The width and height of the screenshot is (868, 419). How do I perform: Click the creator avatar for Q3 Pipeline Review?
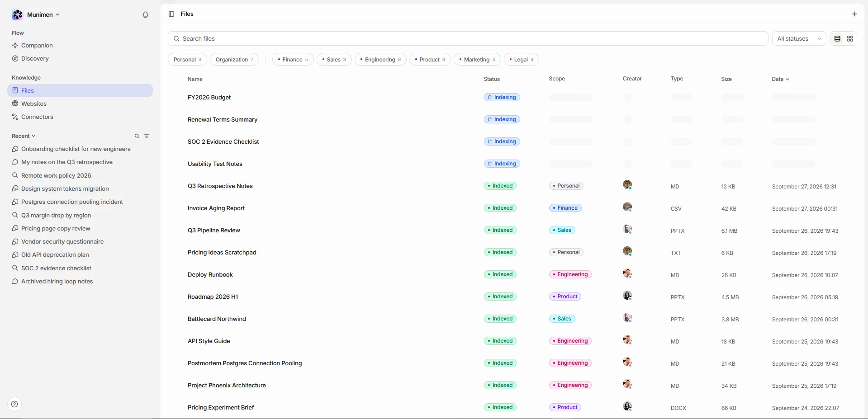pyautogui.click(x=627, y=229)
